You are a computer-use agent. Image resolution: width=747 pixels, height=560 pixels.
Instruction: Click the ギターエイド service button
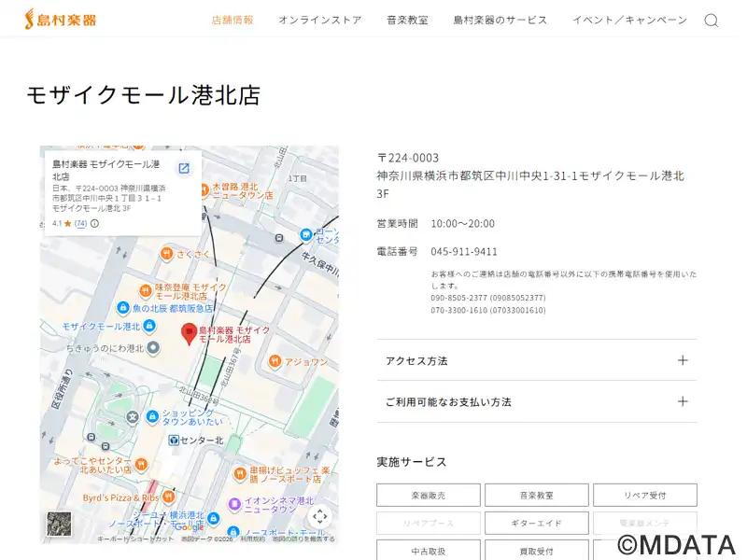click(x=536, y=524)
